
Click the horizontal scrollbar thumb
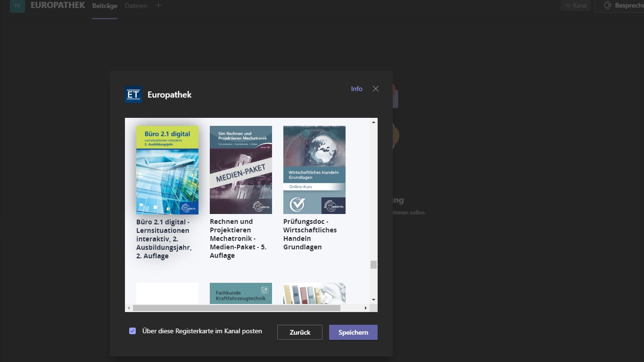237,308
